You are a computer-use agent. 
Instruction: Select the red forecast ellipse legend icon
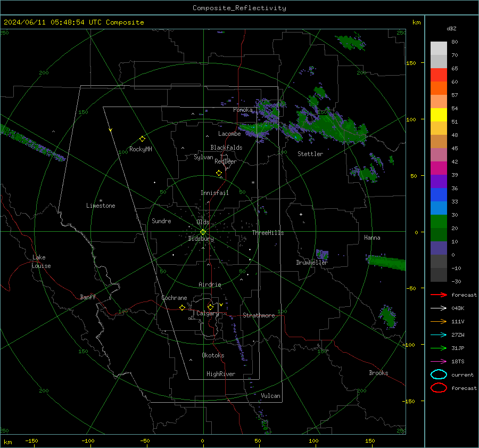(x=439, y=388)
